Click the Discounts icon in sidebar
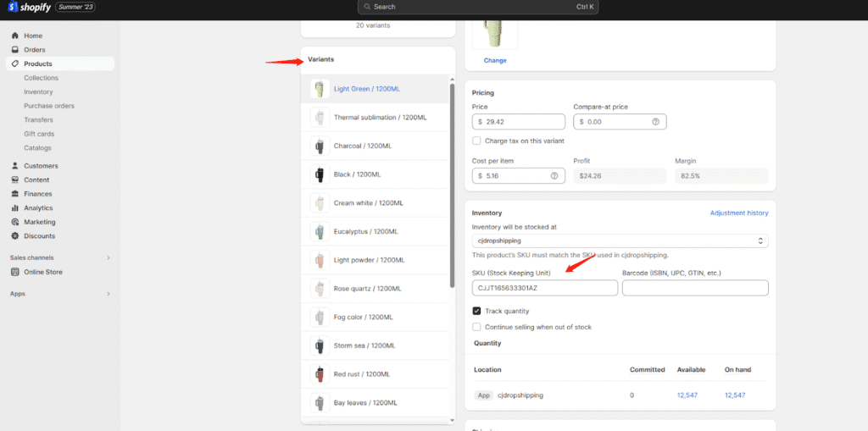Image resolution: width=868 pixels, height=431 pixels. (15, 236)
